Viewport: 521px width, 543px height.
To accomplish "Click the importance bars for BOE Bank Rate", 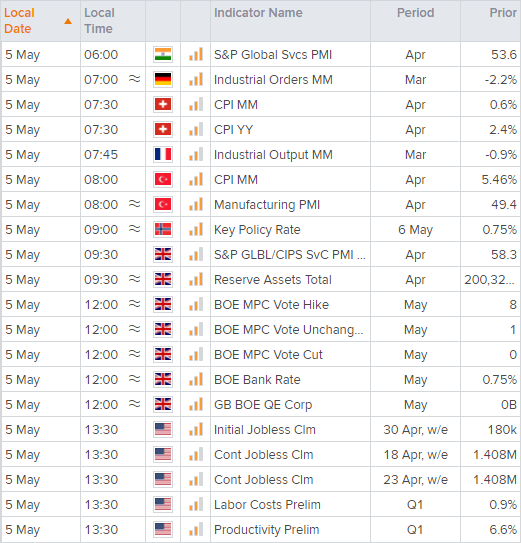I will tap(196, 380).
